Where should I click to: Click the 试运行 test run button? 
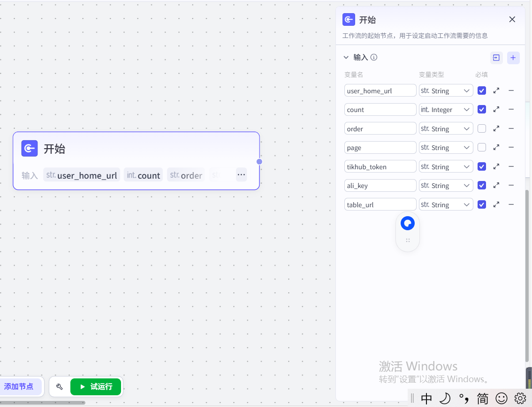tap(96, 387)
